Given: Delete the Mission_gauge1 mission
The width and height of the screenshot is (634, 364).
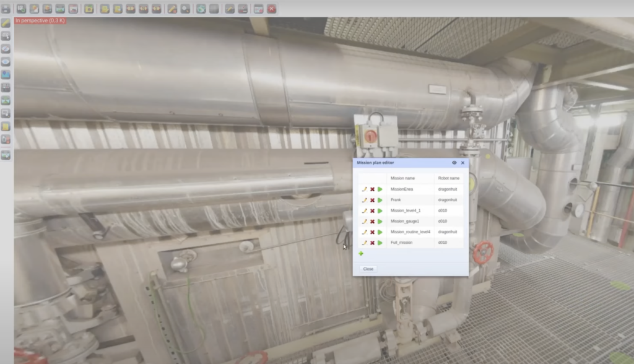Looking at the screenshot, I should coord(373,222).
